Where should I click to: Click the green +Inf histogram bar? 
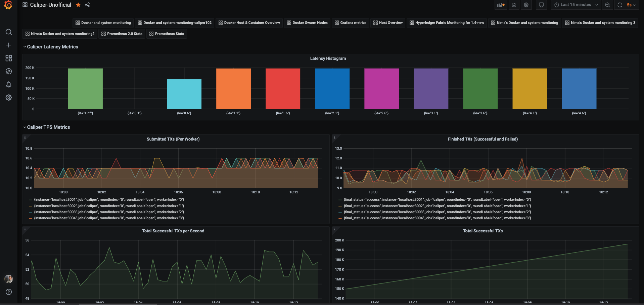[x=85, y=89]
